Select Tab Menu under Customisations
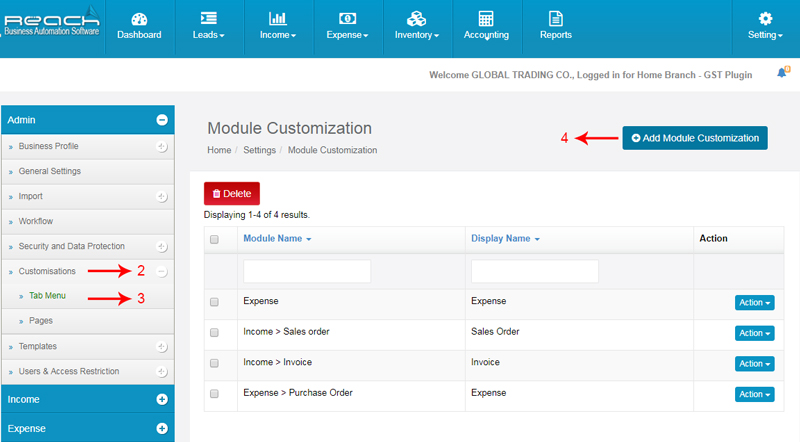The width and height of the screenshot is (800, 442). (x=47, y=296)
